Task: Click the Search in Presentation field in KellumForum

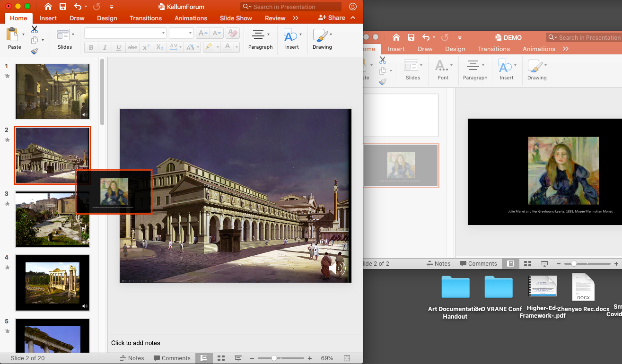Action: pos(290,7)
